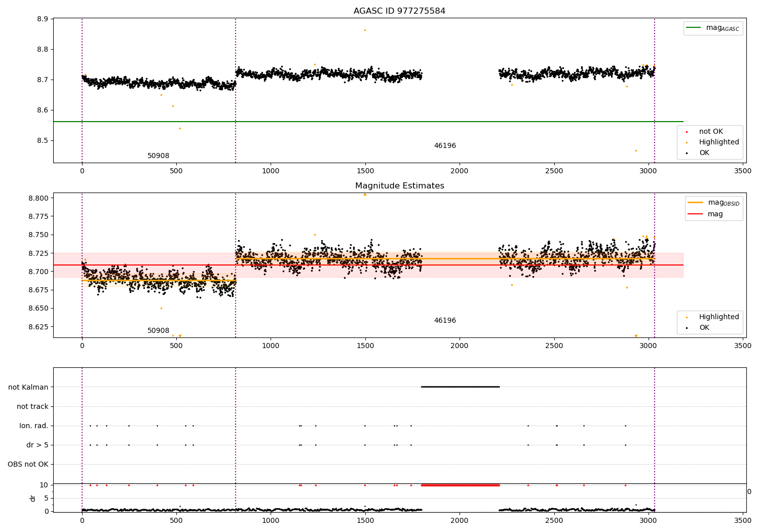760x532 pixels.
Task: Click the green mag AGASC horizontal line
Action: [368, 122]
